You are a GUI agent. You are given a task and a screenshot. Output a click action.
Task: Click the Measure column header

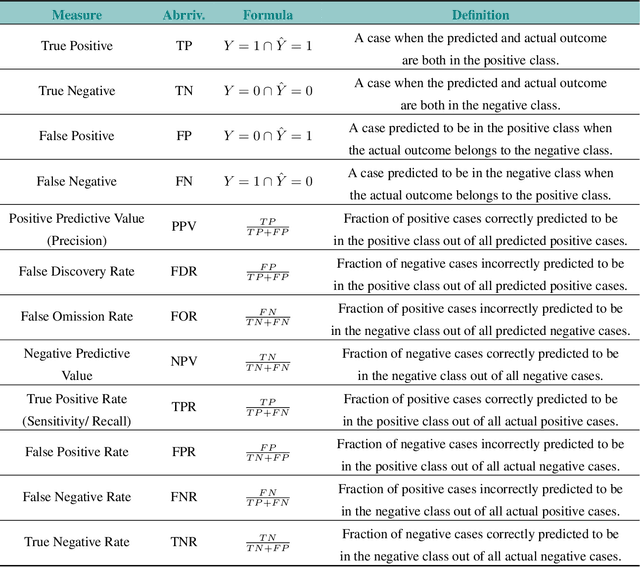(x=77, y=15)
